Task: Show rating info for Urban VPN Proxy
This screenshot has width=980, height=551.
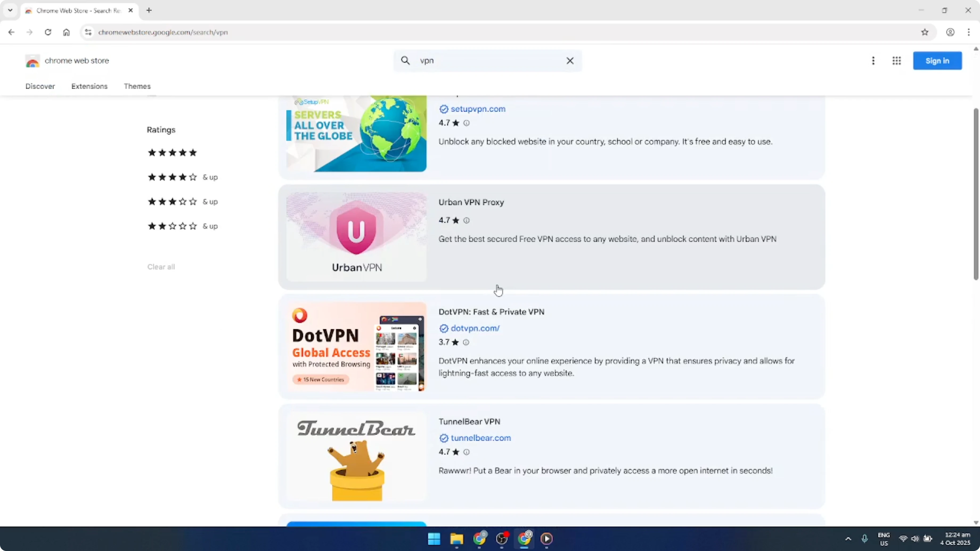Action: (x=466, y=220)
